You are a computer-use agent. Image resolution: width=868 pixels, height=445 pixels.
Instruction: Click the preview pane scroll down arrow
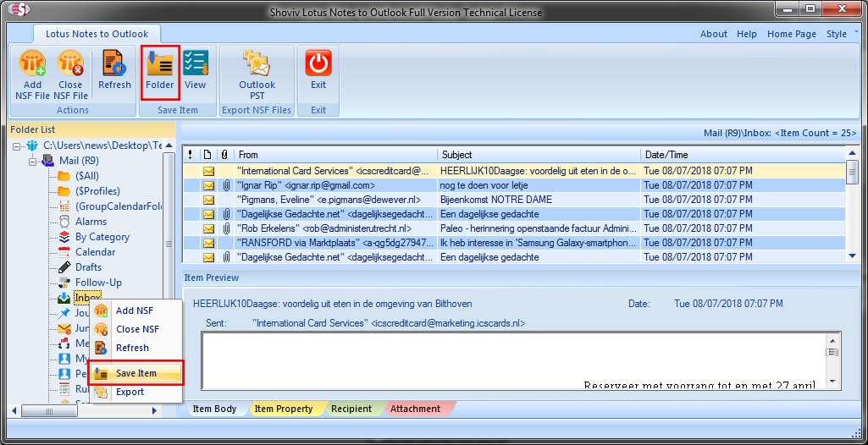(832, 382)
